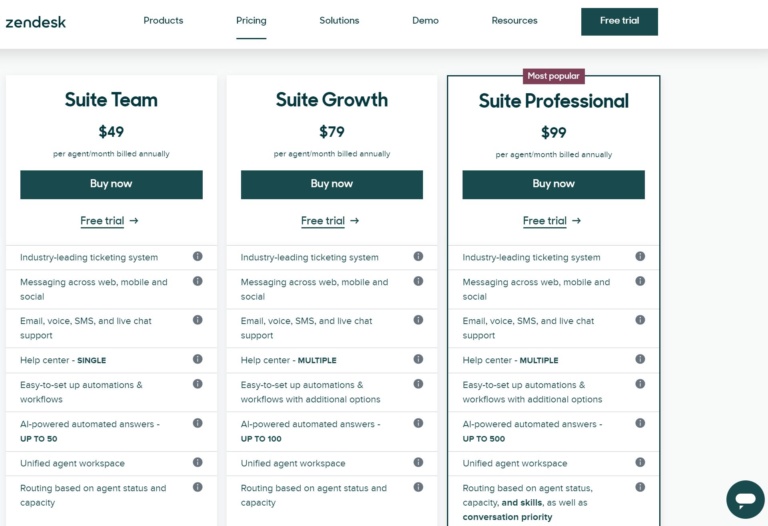
Task: Open the Products menu
Action: pos(163,21)
